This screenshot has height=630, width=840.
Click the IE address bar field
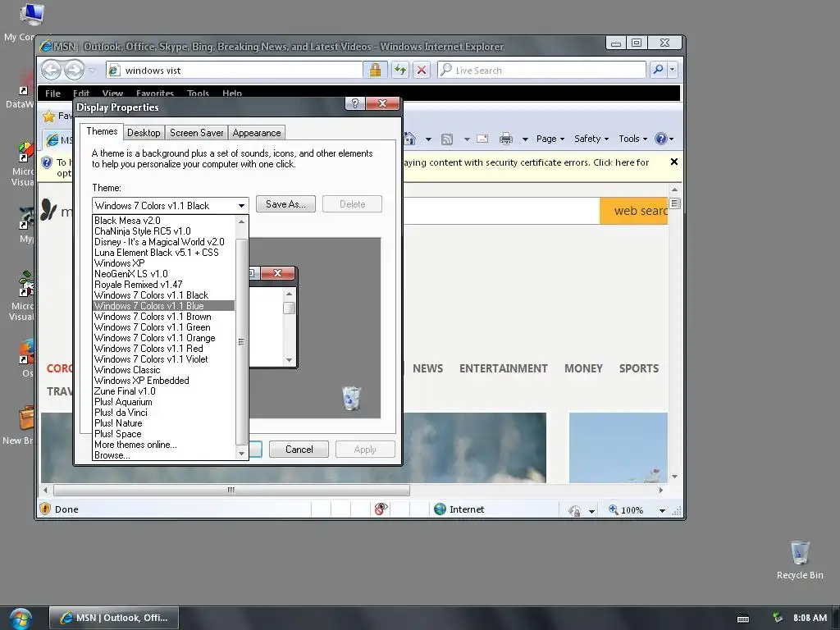(x=234, y=71)
